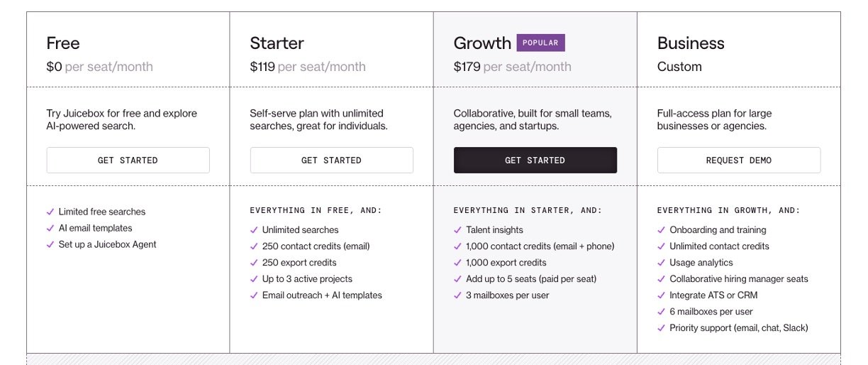
Task: Click checkmark icon next to Usage analytics
Action: [x=661, y=263]
